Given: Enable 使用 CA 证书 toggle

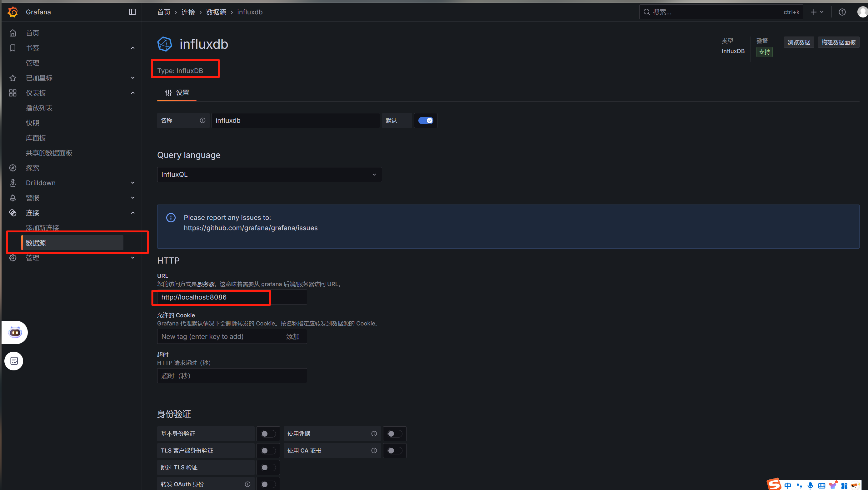Looking at the screenshot, I should [x=395, y=451].
